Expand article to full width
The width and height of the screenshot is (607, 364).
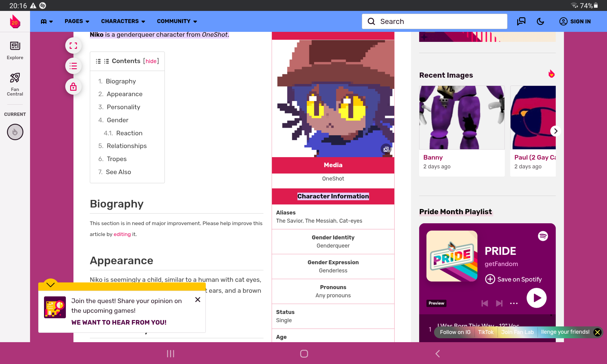coord(73,46)
